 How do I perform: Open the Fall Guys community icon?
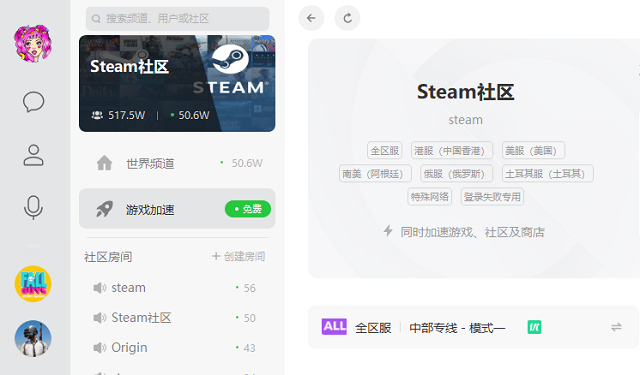click(33, 284)
